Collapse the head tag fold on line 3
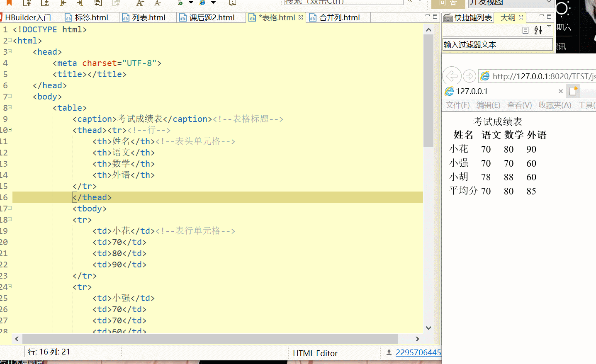Screen dimensions: 596x364 tap(10, 51)
